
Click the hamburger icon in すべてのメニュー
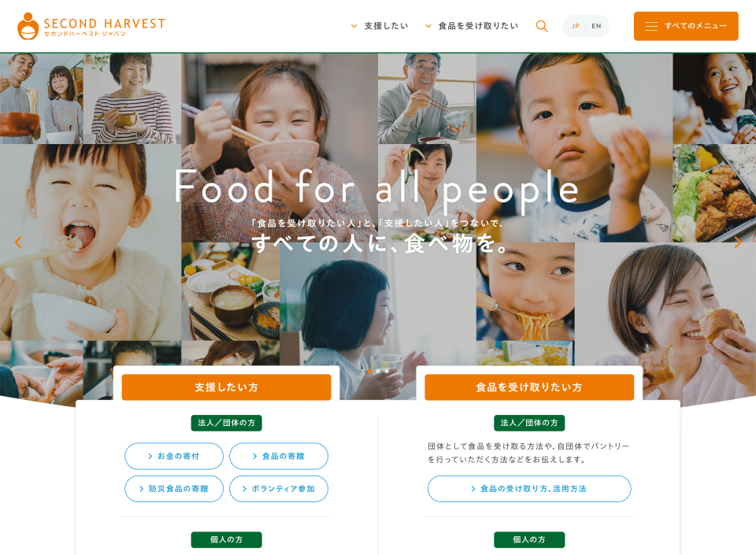pos(651,26)
